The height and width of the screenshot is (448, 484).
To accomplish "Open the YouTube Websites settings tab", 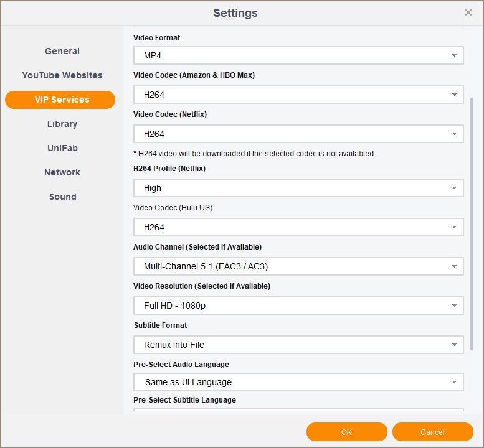I will tap(62, 75).
